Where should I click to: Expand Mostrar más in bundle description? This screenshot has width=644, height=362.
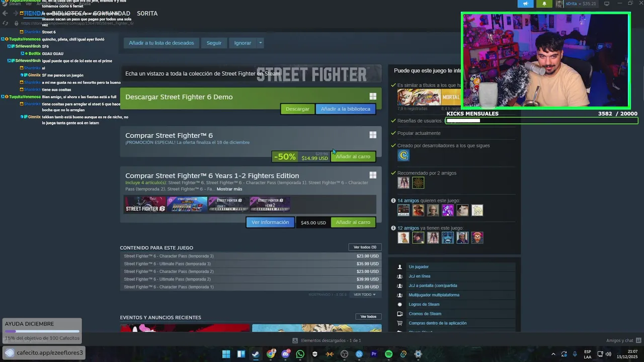click(x=229, y=189)
